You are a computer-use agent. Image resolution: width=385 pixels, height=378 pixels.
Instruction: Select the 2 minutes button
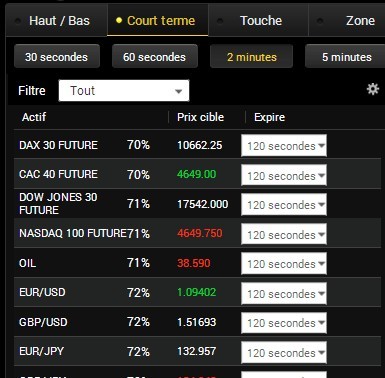[252, 57]
